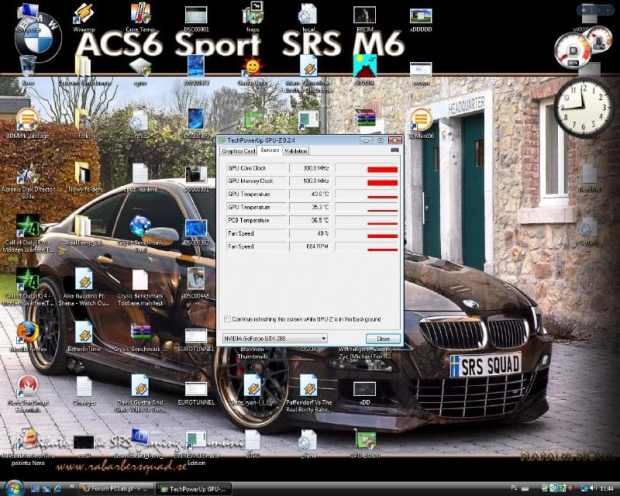Click the TechPowerUp GPU-Z taskbar button
This screenshot has width=620, height=496.
[193, 489]
